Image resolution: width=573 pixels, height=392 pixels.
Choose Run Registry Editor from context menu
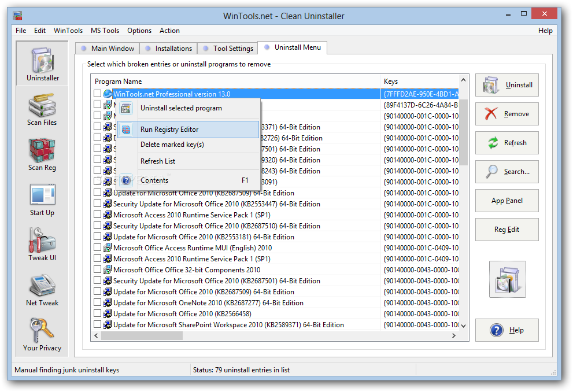(188, 130)
